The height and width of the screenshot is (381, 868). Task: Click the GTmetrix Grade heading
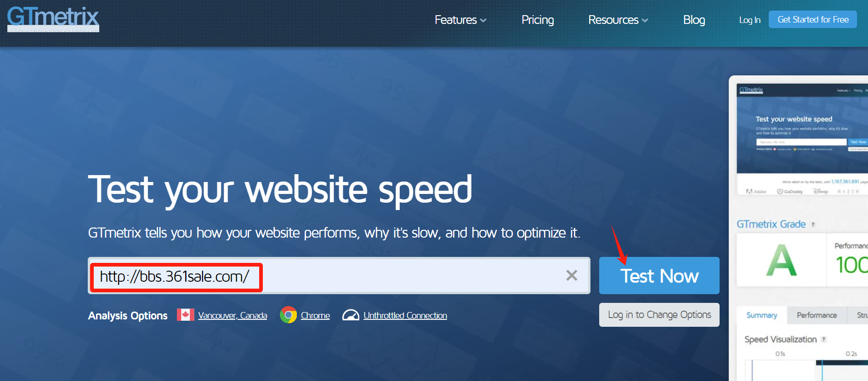[x=771, y=224]
